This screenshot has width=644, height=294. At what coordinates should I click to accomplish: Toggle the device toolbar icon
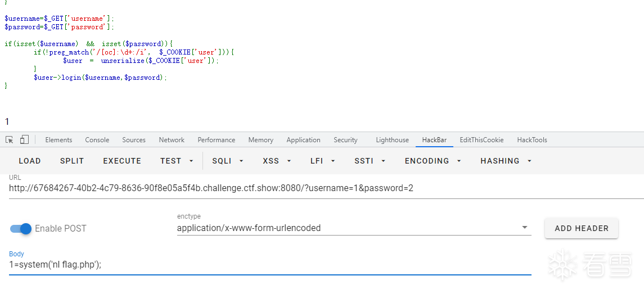pyautogui.click(x=24, y=140)
